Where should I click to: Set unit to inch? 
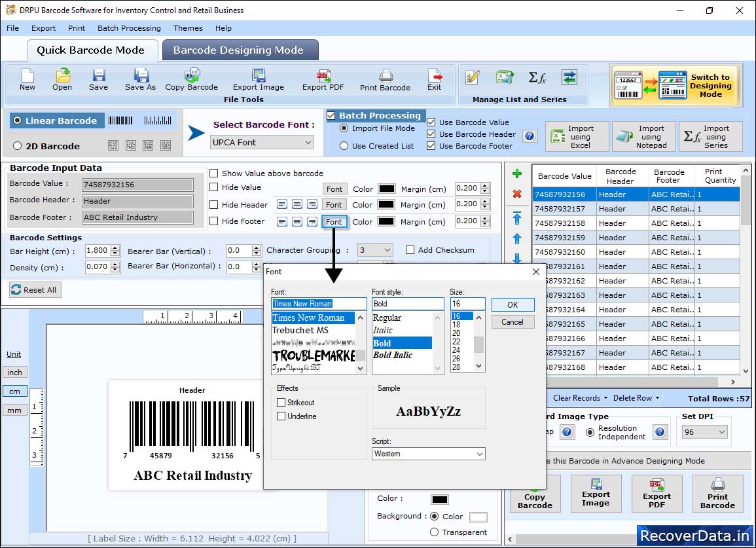[14, 373]
